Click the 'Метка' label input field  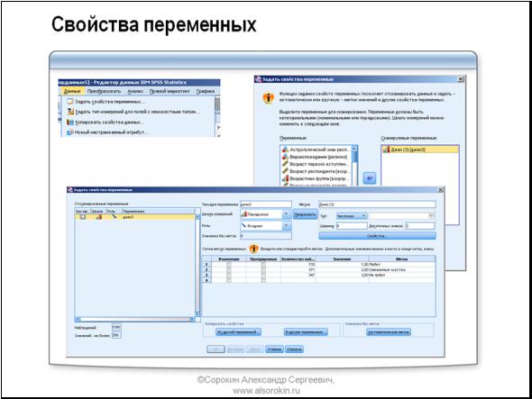pyautogui.click(x=377, y=204)
